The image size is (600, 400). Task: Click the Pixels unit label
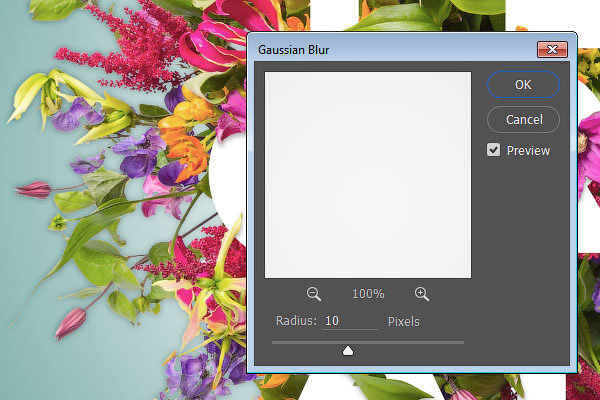tap(404, 322)
